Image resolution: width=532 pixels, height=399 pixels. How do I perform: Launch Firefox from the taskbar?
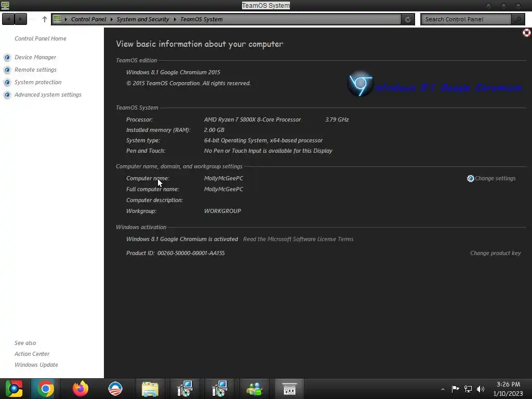pos(81,389)
